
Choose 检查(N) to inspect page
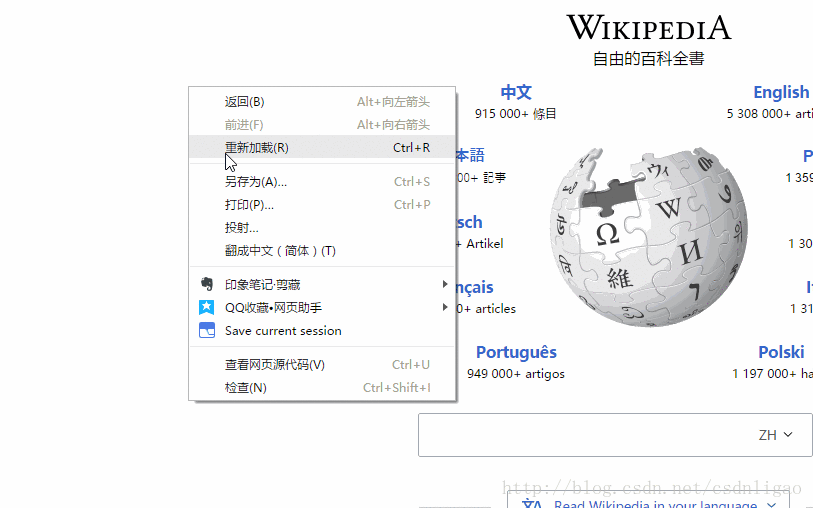point(322,387)
